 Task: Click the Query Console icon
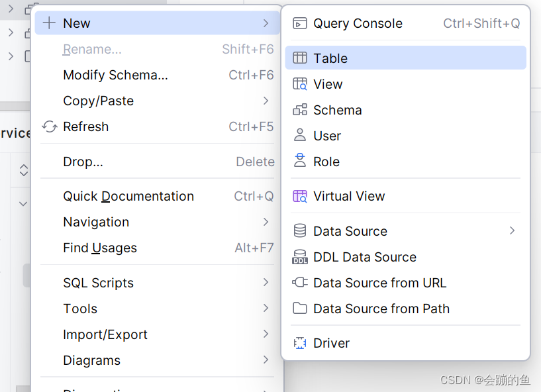[x=300, y=24]
